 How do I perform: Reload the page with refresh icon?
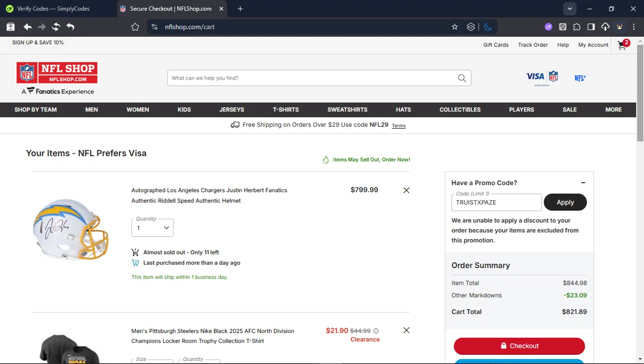[56, 27]
